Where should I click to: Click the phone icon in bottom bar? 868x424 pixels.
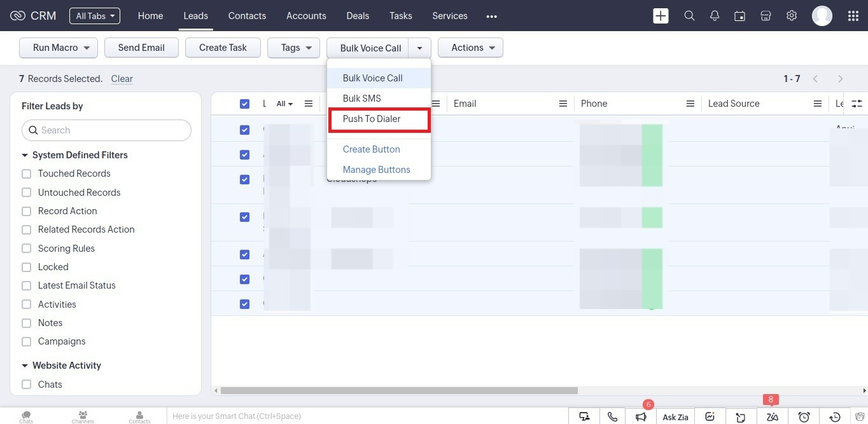[612, 417]
